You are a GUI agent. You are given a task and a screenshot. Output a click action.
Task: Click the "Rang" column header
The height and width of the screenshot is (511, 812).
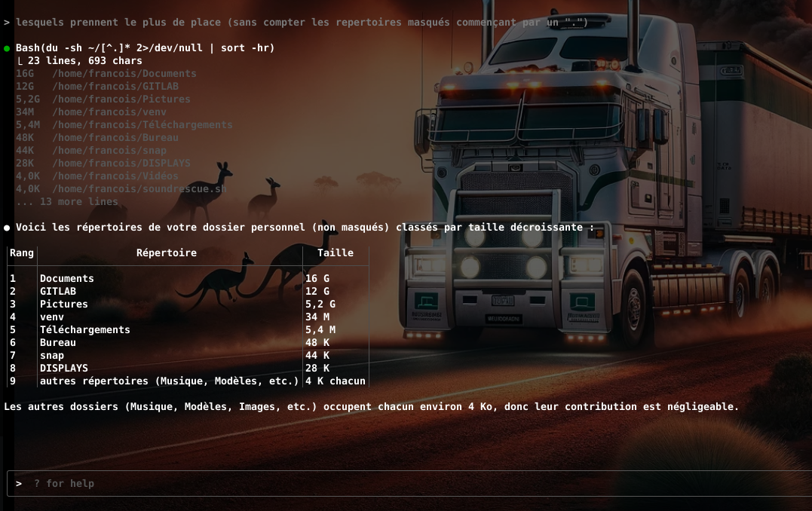coord(22,253)
